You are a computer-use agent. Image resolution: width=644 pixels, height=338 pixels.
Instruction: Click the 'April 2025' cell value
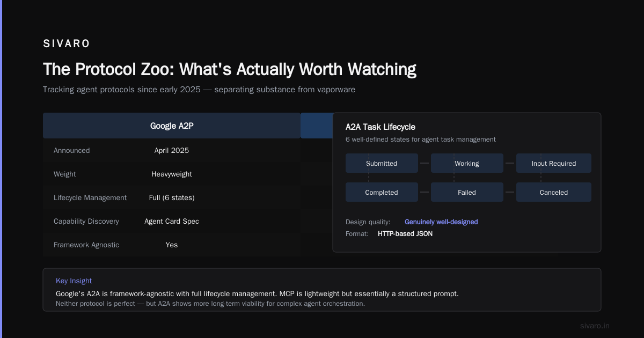coord(172,150)
